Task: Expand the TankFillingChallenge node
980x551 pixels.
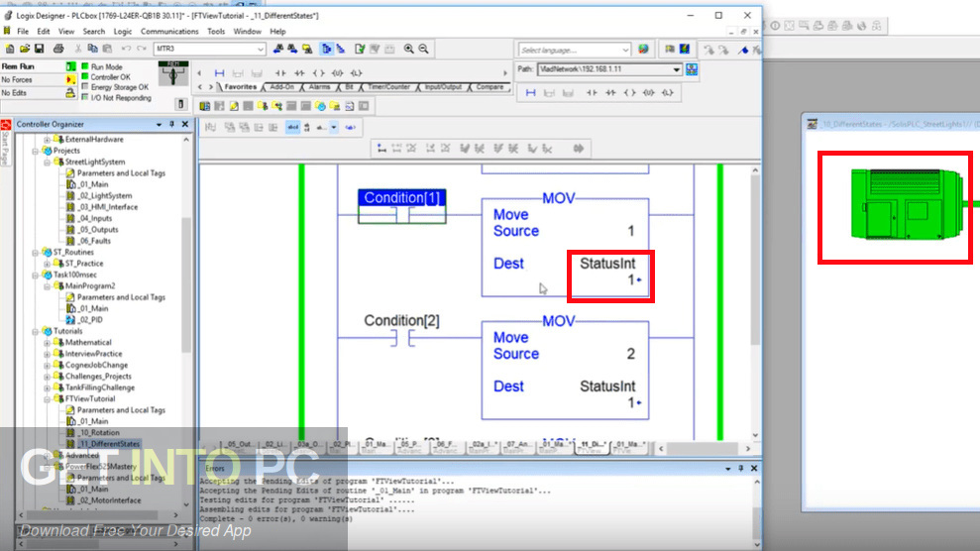Action: click(47, 387)
